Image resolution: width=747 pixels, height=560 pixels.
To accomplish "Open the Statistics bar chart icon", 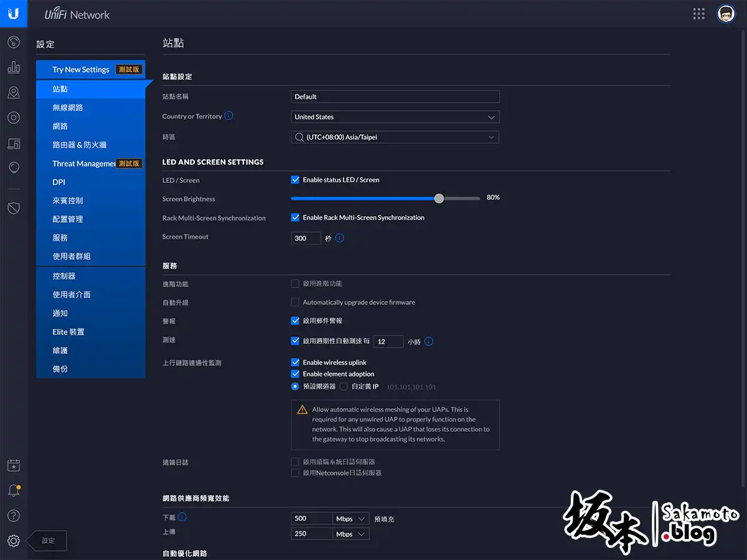I will coord(14,67).
